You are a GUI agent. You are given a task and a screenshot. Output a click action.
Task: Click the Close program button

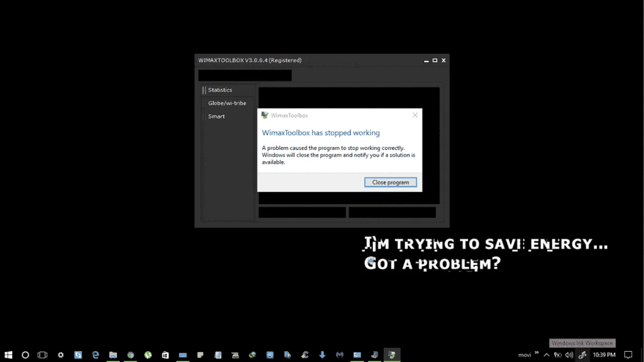(391, 182)
